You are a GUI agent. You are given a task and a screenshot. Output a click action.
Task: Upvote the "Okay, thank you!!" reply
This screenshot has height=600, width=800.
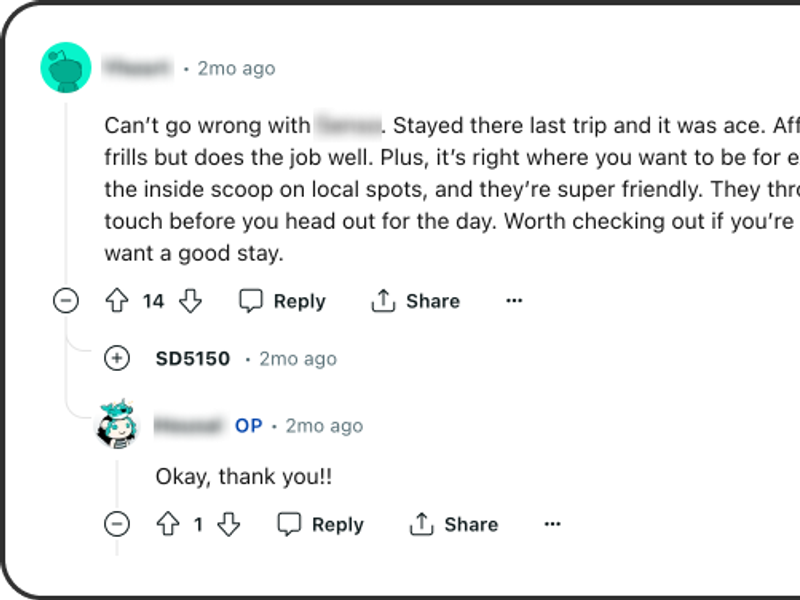pyautogui.click(x=168, y=524)
